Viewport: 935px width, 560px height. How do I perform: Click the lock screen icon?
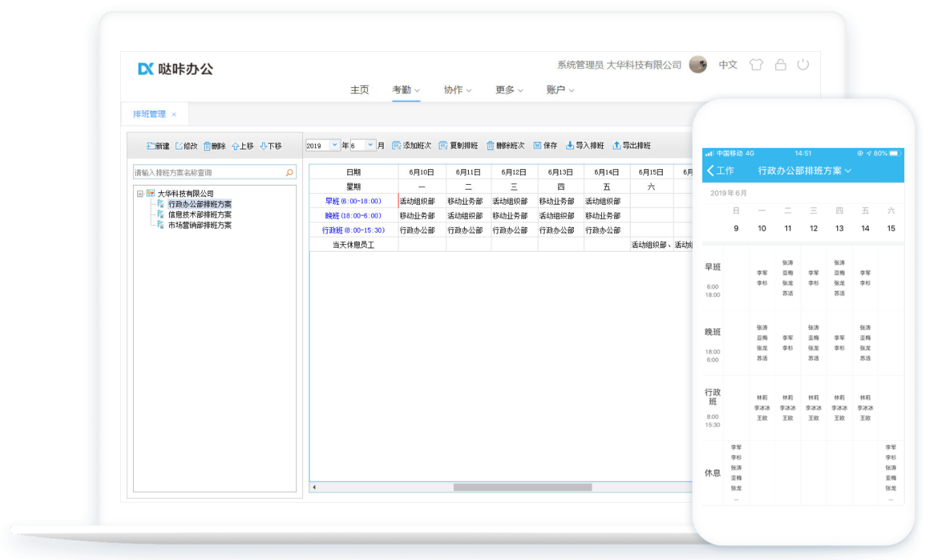[780, 65]
